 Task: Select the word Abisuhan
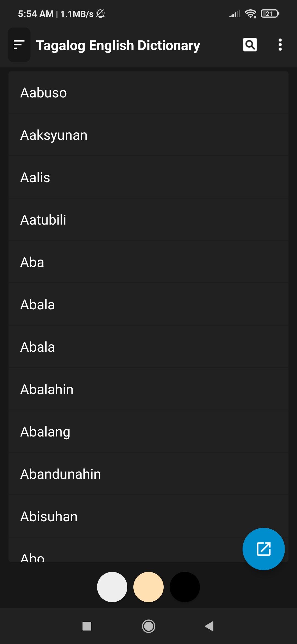click(148, 516)
